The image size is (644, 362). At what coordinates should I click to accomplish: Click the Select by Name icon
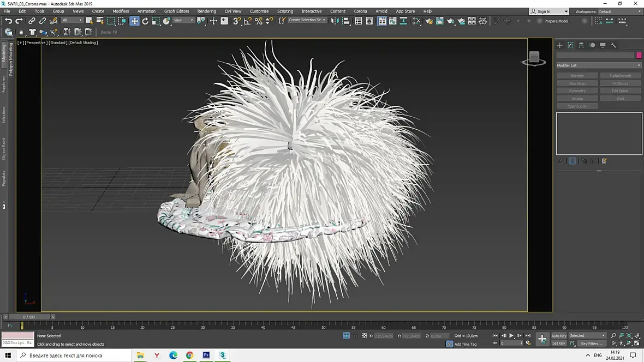tap(100, 21)
